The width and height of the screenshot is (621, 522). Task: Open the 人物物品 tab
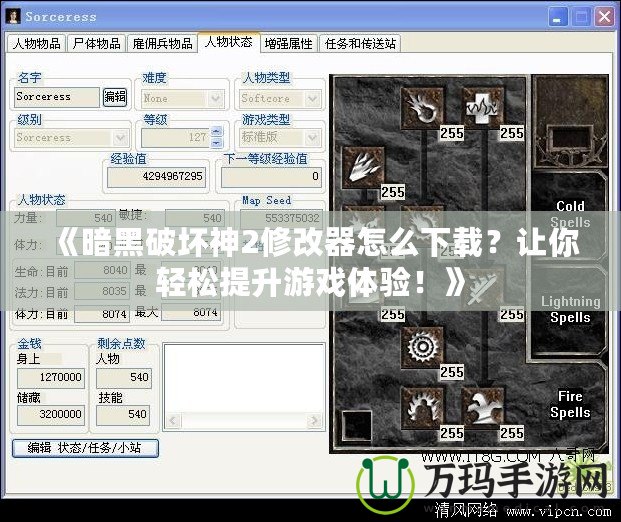coord(36,44)
